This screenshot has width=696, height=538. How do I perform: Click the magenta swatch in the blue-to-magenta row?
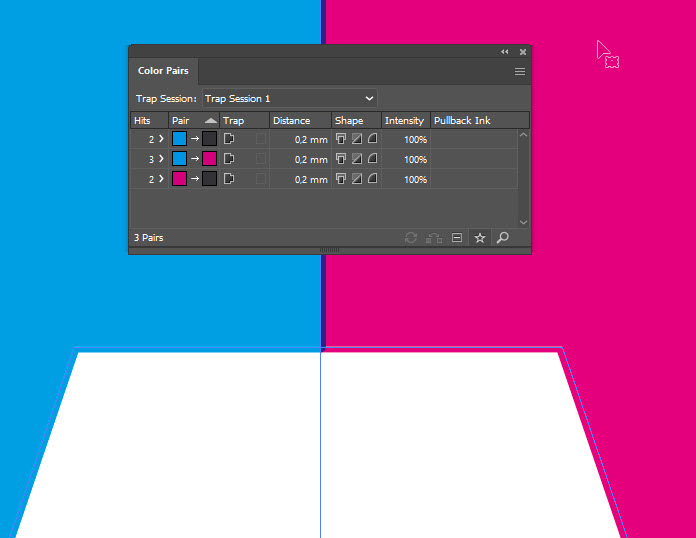tap(210, 158)
